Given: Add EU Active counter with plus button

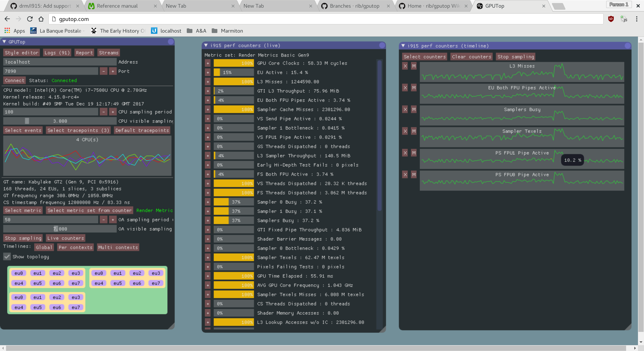Looking at the screenshot, I should coord(208,72).
